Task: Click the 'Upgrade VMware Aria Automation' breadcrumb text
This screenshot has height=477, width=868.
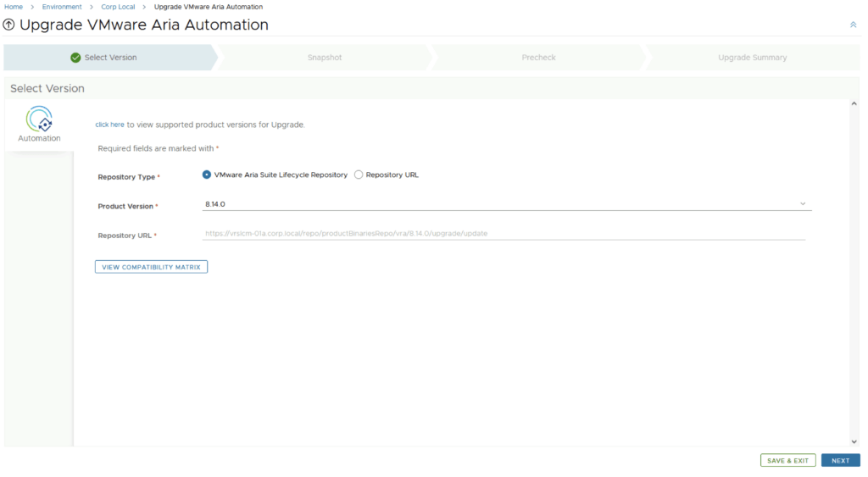Action: 209,7
